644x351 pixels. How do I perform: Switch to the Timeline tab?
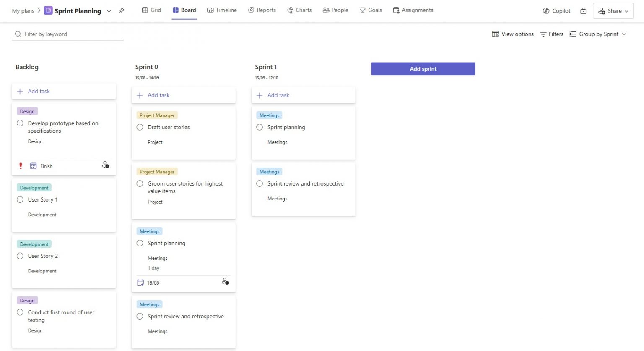[222, 10]
